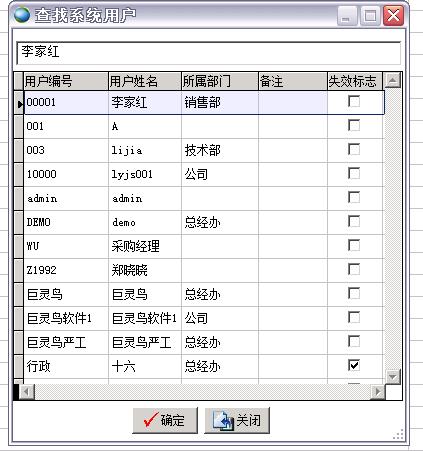Toggle 失效标志 checkbox for 巨灵鸟严工 row
Viewport: 423px width, 451px height.
[354, 341]
